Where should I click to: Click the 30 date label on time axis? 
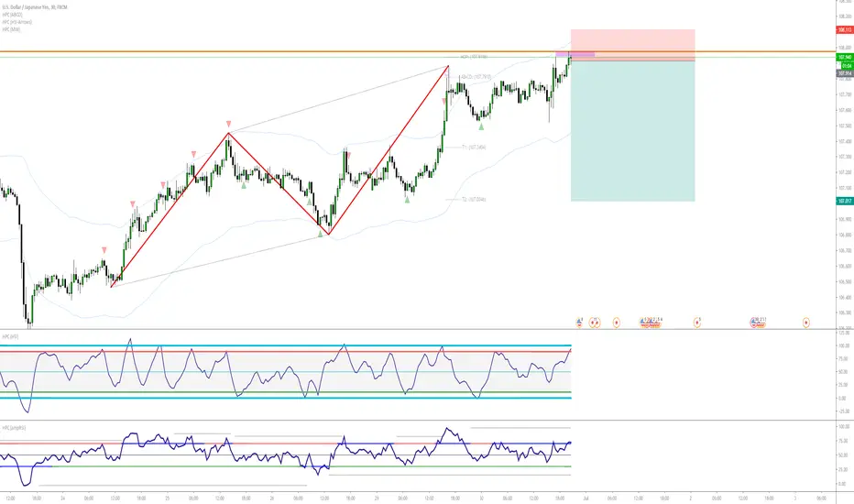coord(481,498)
